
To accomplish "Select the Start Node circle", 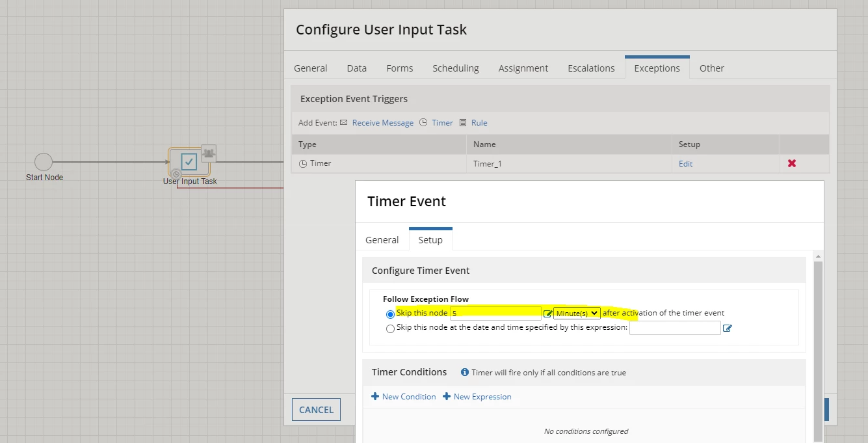I will [44, 162].
